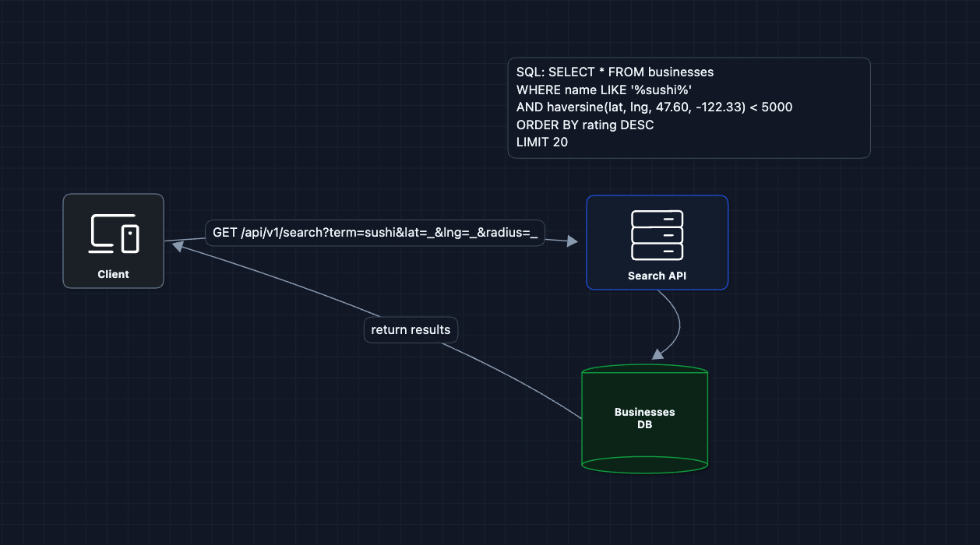Select the GET /api/v1/search edge label
980x545 pixels.
pos(375,233)
